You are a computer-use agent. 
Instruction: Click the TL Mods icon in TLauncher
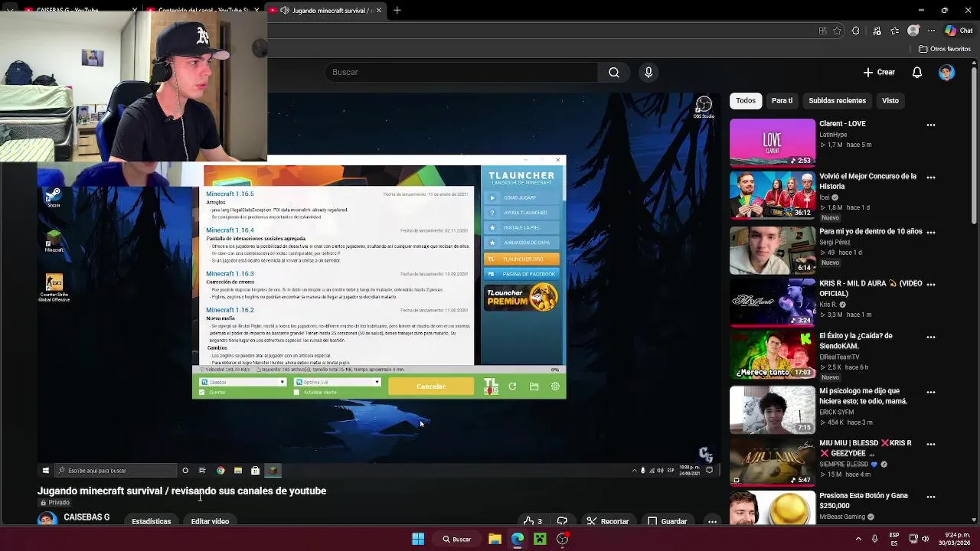(x=491, y=386)
